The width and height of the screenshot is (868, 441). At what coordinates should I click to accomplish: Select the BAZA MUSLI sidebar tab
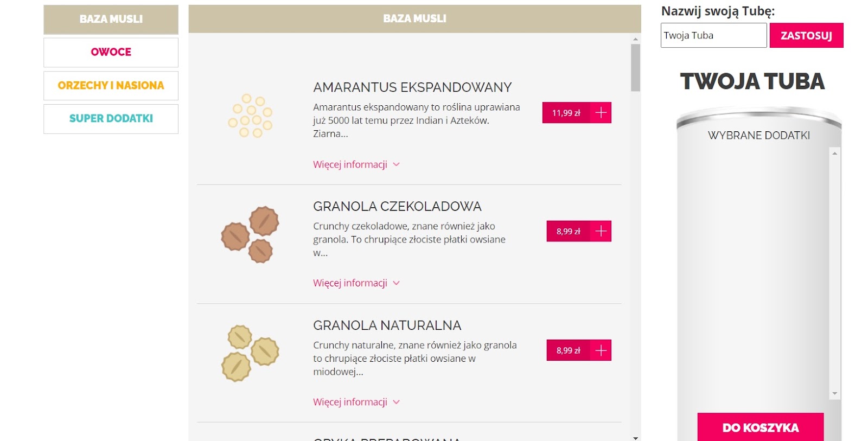click(x=111, y=19)
